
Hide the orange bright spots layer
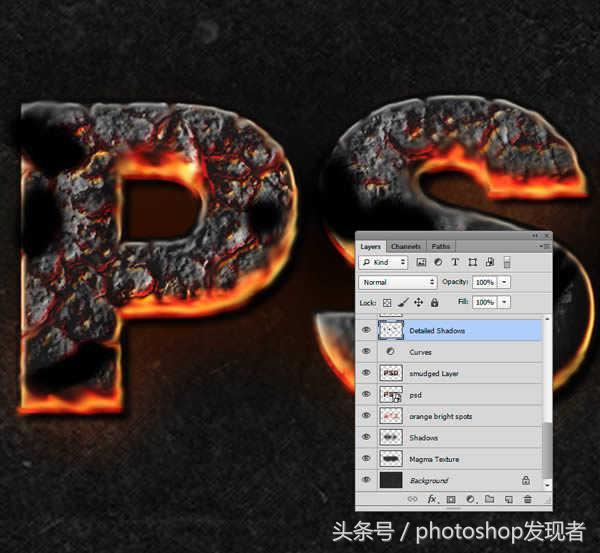click(366, 416)
